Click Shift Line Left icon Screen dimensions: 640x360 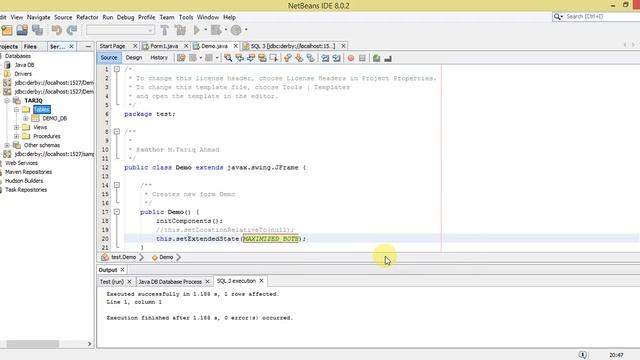(325, 58)
